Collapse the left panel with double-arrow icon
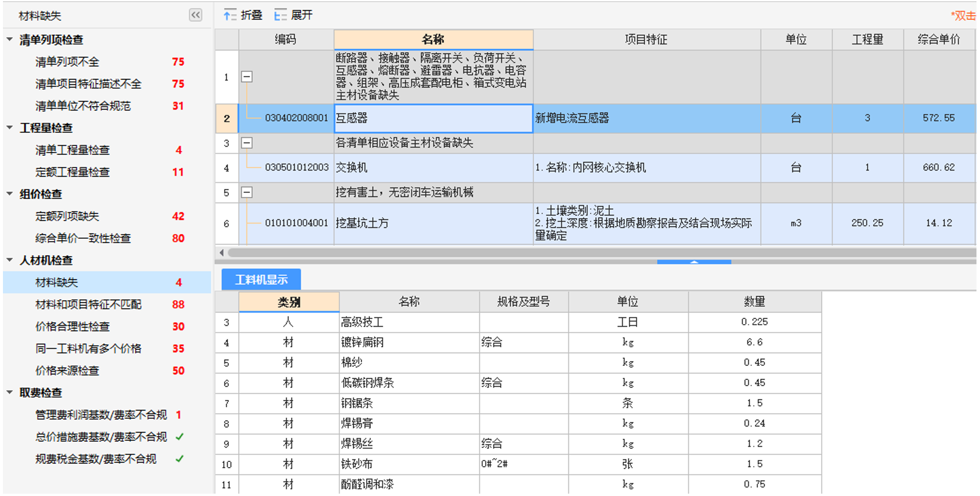980x496 pixels. pos(195,15)
